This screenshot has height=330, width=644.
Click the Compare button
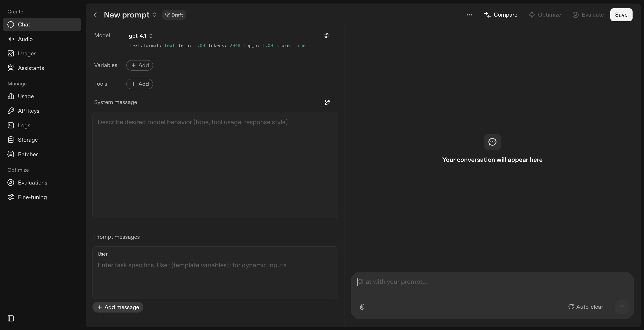(501, 15)
